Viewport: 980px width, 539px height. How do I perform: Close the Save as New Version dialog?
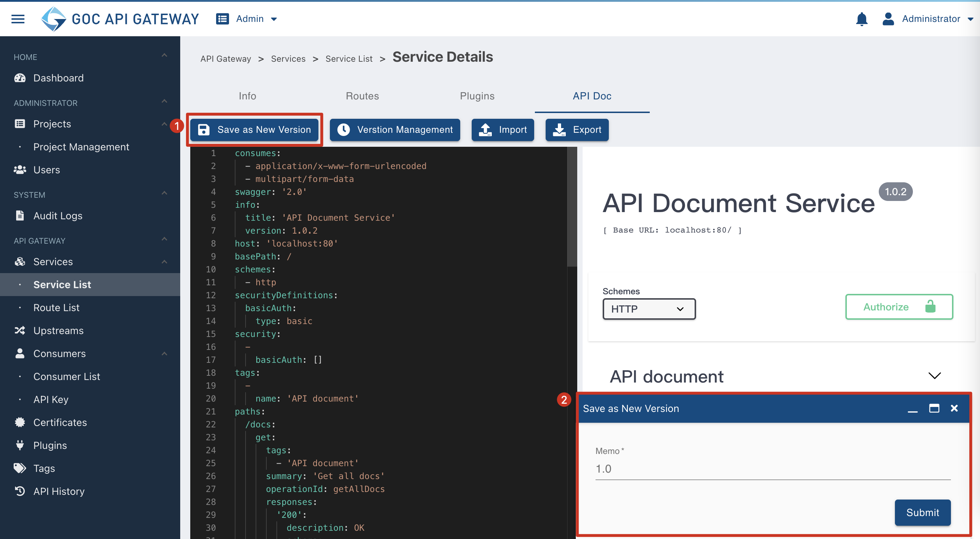(x=954, y=408)
